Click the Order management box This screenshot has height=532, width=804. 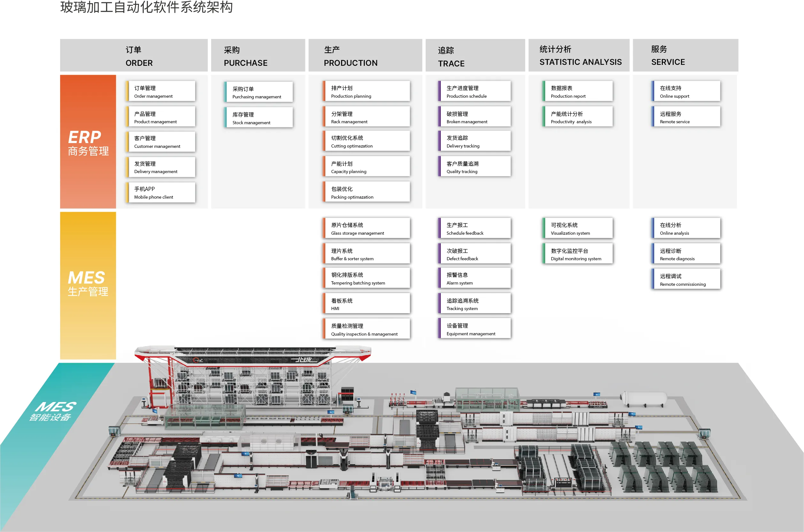(x=160, y=91)
